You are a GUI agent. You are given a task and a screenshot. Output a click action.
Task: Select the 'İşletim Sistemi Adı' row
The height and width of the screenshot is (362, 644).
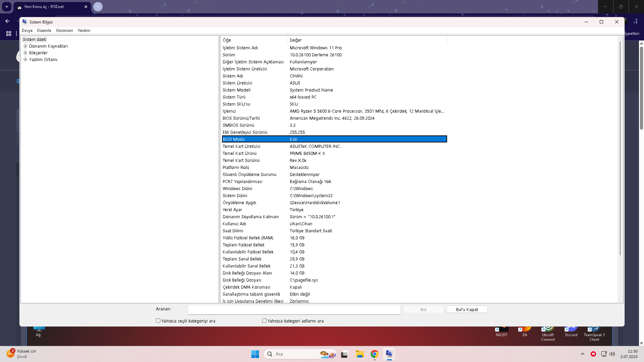pos(334,48)
